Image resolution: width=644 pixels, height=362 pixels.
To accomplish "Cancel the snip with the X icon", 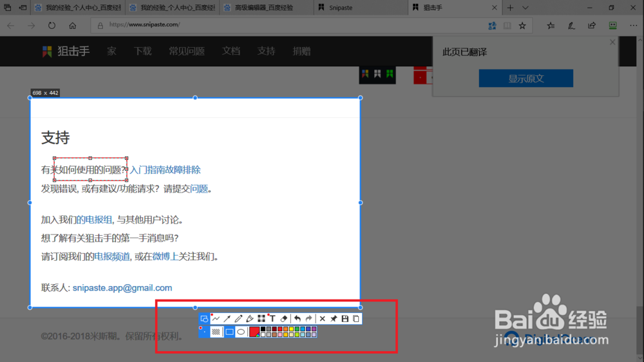I will [x=323, y=319].
